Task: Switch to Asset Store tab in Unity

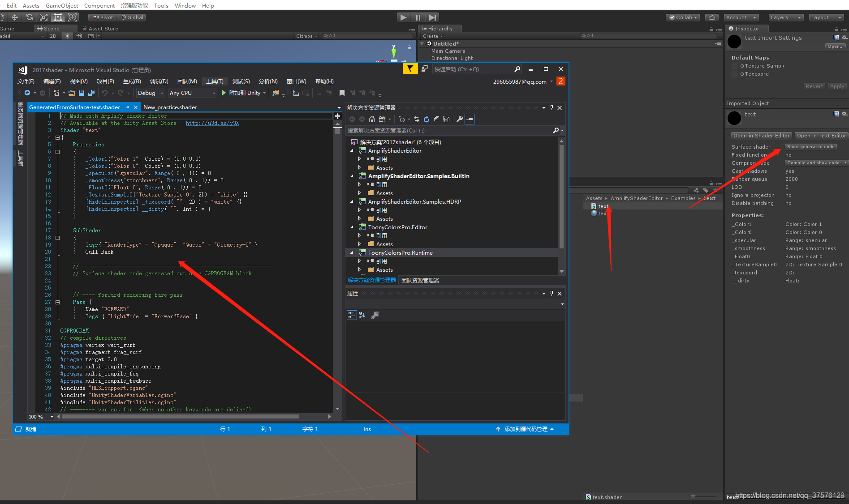Action: (101, 29)
